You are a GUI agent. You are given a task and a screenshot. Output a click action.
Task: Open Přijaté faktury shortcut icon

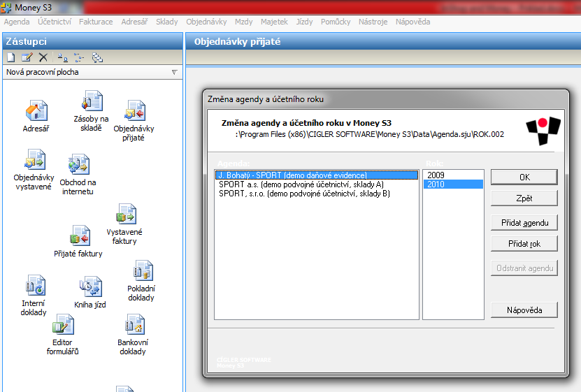pos(80,235)
